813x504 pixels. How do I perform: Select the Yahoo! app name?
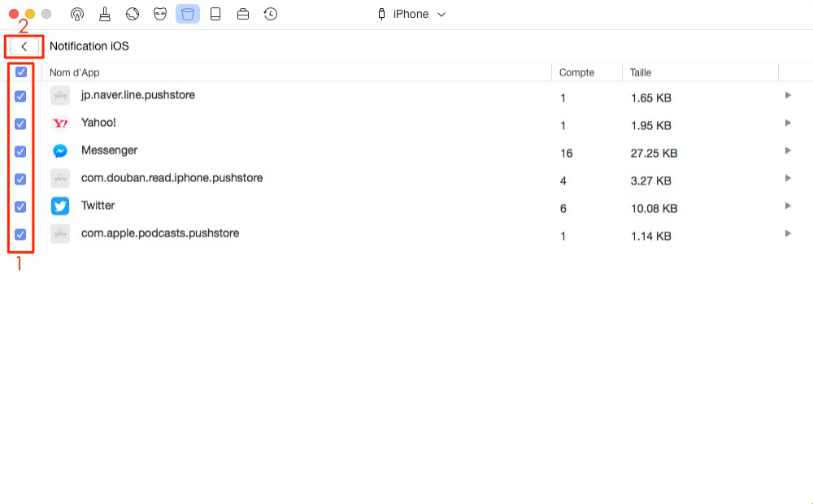pos(98,123)
